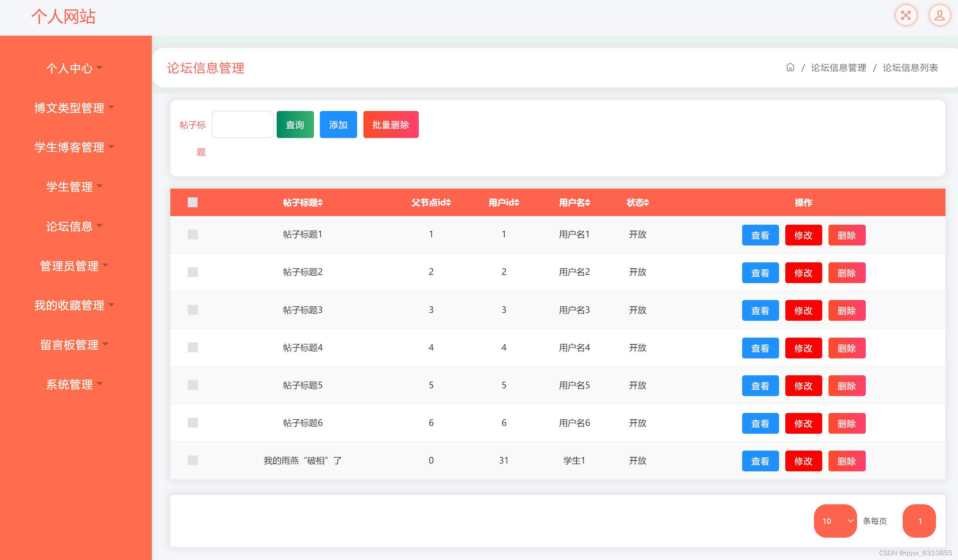Click 修改 for 帖子标题3 row

(803, 311)
